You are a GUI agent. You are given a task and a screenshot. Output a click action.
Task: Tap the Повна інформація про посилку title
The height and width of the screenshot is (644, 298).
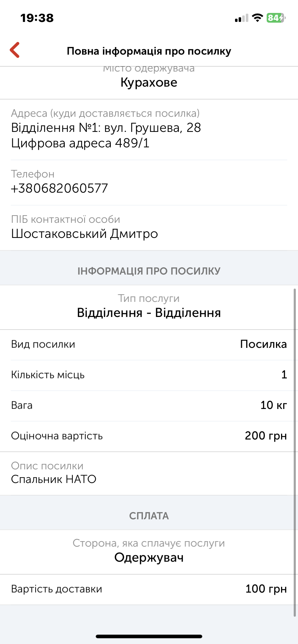point(149,51)
